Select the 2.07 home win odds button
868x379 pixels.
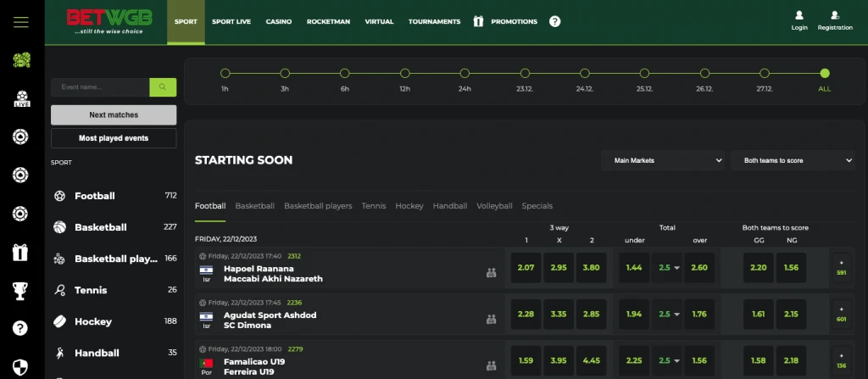point(526,268)
